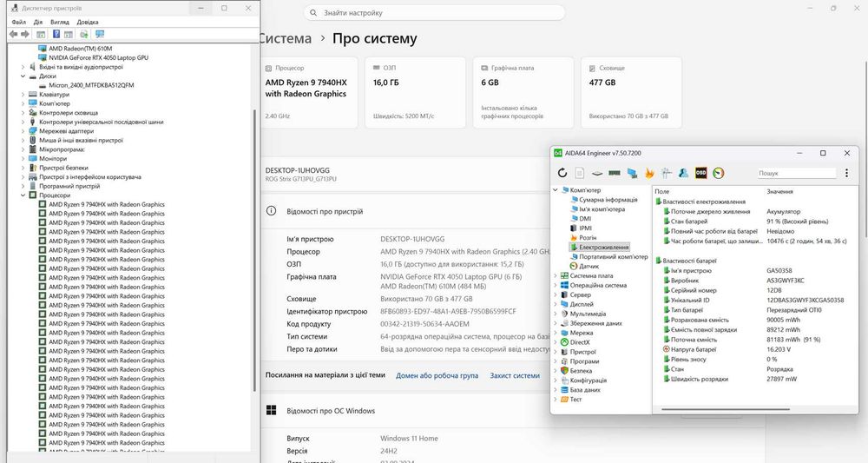868x463 pixels.
Task: Open the Захист системи link
Action: click(515, 375)
